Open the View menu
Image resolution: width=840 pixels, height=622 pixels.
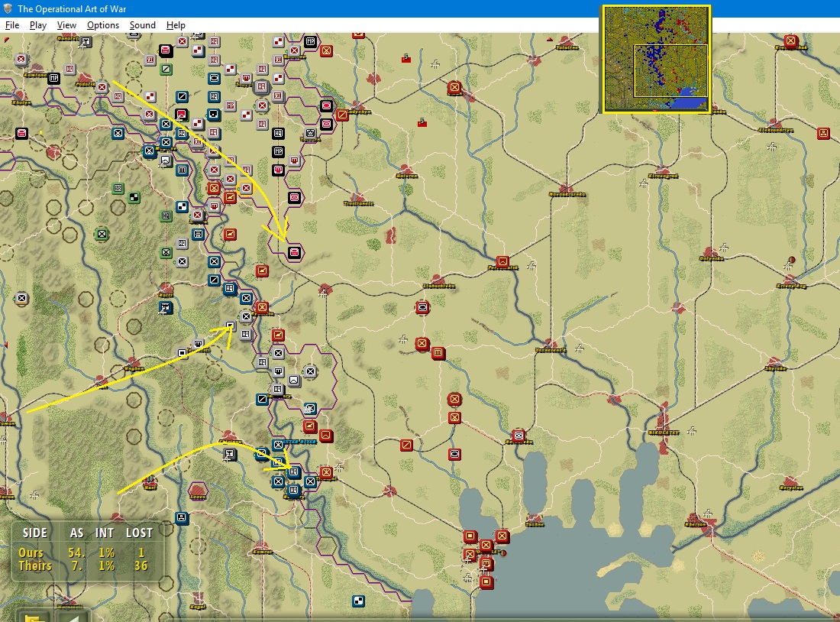click(x=66, y=25)
